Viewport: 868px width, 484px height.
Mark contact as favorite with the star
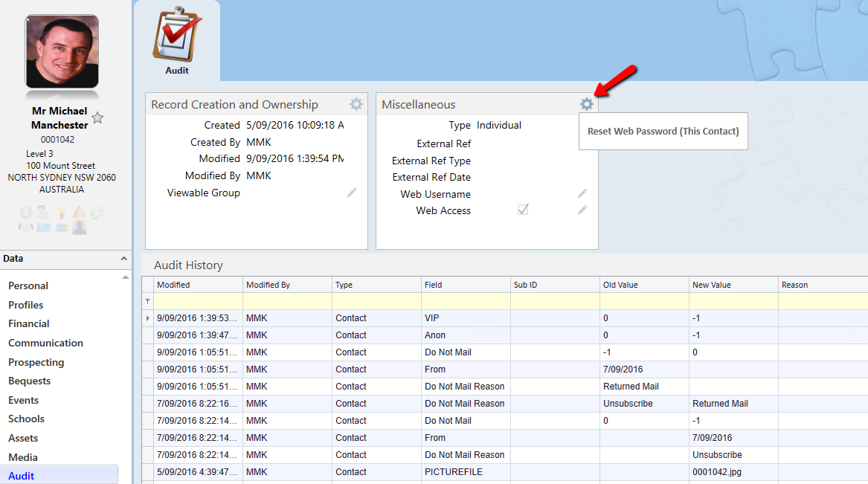pos(97,118)
